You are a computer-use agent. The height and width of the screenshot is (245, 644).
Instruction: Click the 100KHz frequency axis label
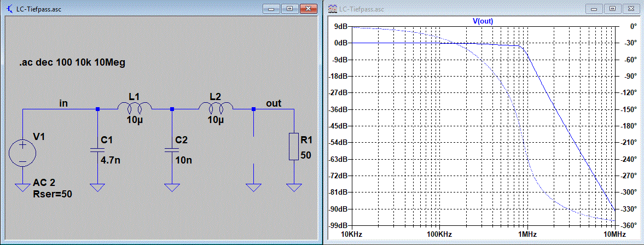click(x=439, y=234)
